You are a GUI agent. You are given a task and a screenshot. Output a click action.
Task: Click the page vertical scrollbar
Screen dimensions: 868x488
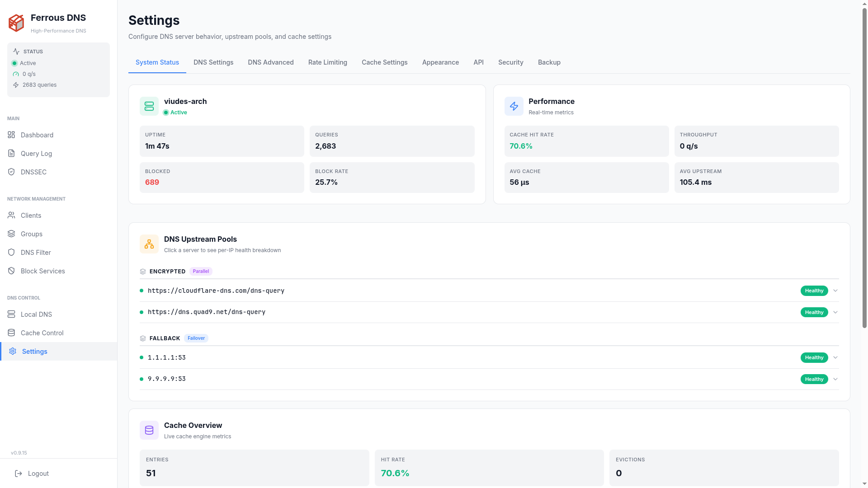(x=864, y=167)
